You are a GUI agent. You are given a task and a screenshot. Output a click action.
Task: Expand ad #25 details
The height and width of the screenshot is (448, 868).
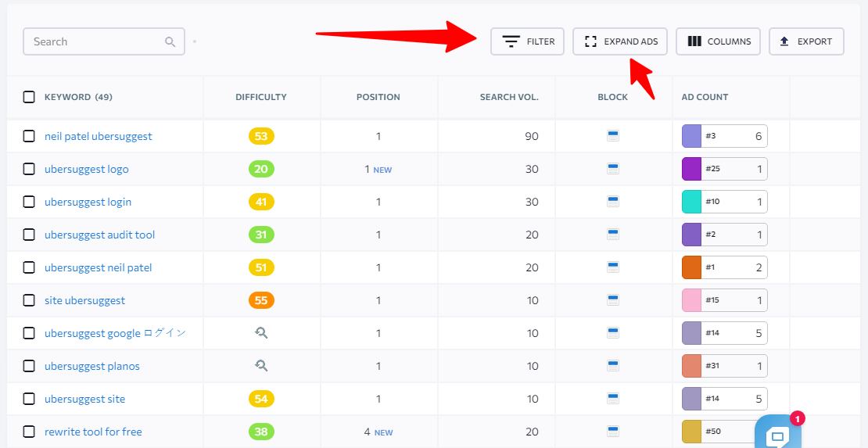(x=725, y=169)
